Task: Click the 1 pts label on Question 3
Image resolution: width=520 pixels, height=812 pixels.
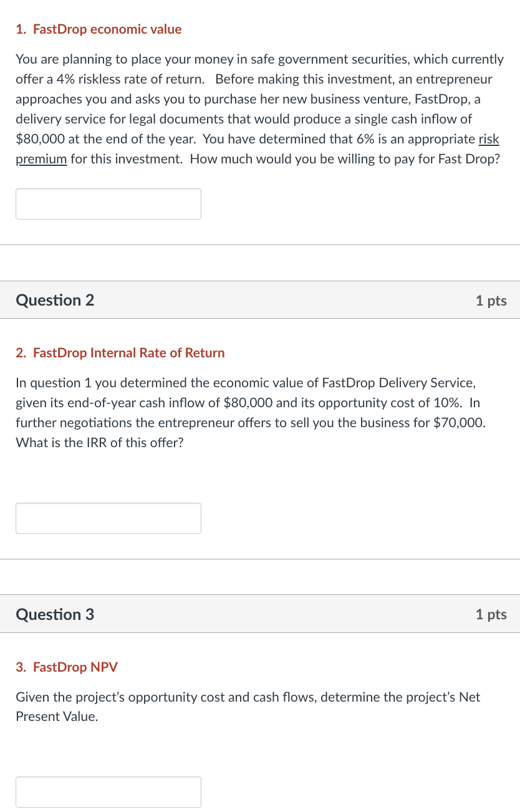Action: pos(491,614)
